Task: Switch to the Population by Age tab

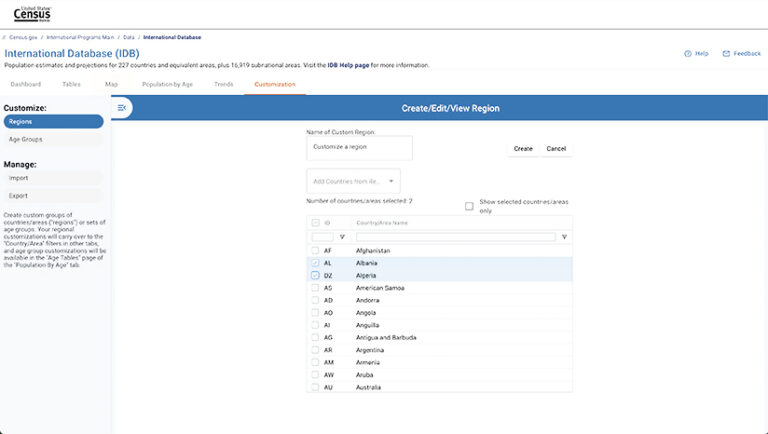Action: 167,84
